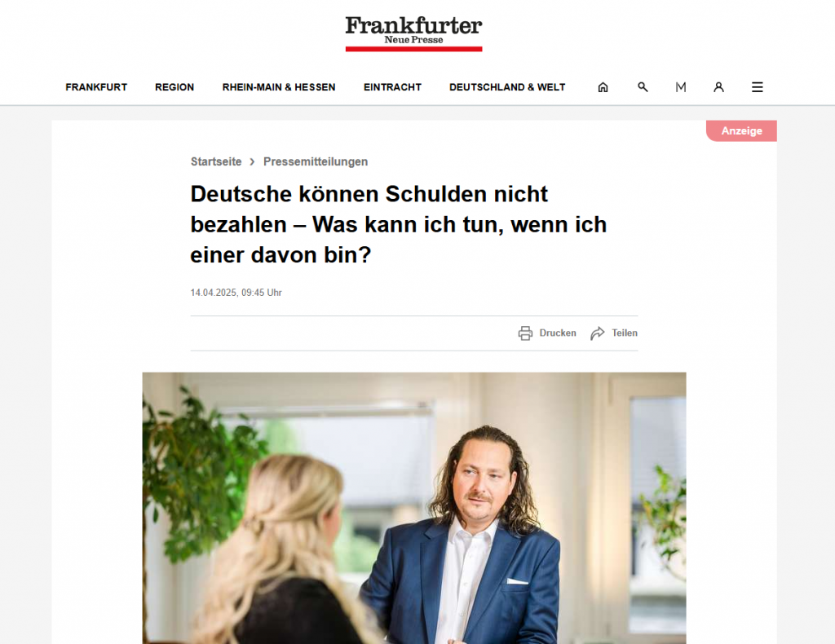Open the user account icon
835x644 pixels.
point(719,86)
